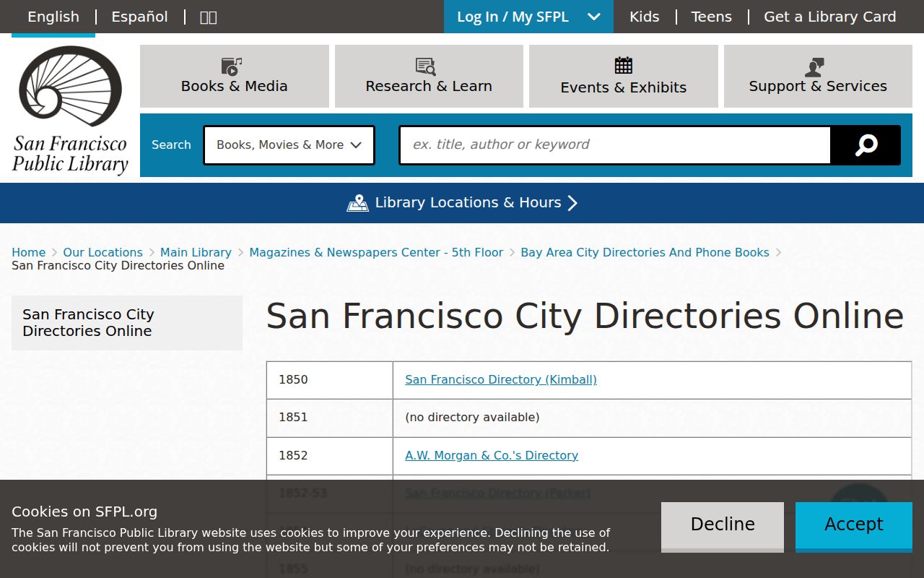Viewport: 924px width, 578px height.
Task: Expand the Books, Movies & More search dropdown
Action: click(289, 145)
